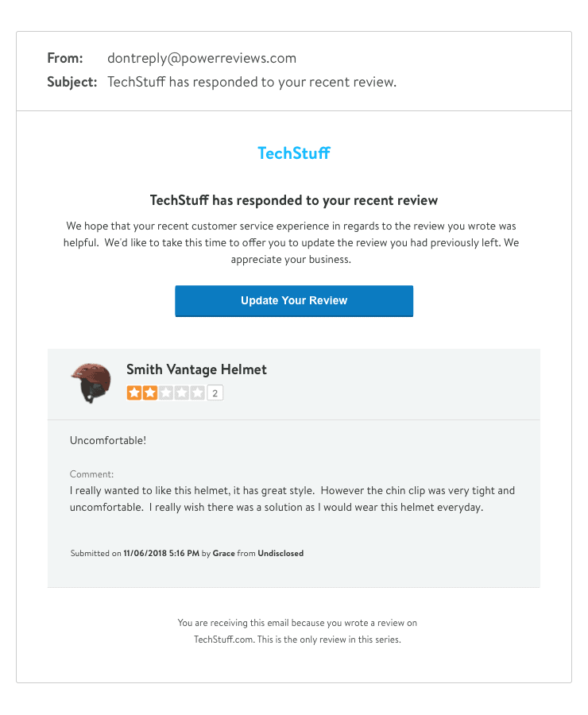Click the TechStuff logo
The width and height of the screenshot is (588, 715).
(x=294, y=153)
